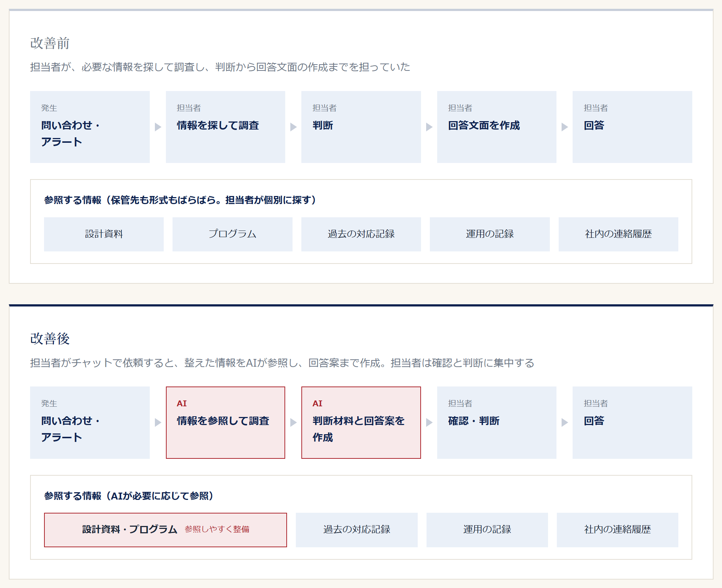Select the 回答文面を作成 step card
This screenshot has width=722, height=588.
(497, 127)
